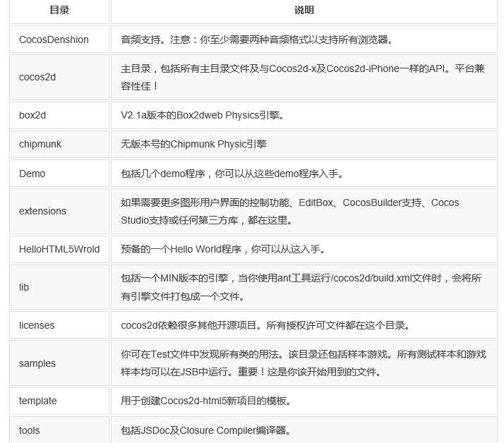Click the 你可在Test文件中发现 description

tap(304, 363)
